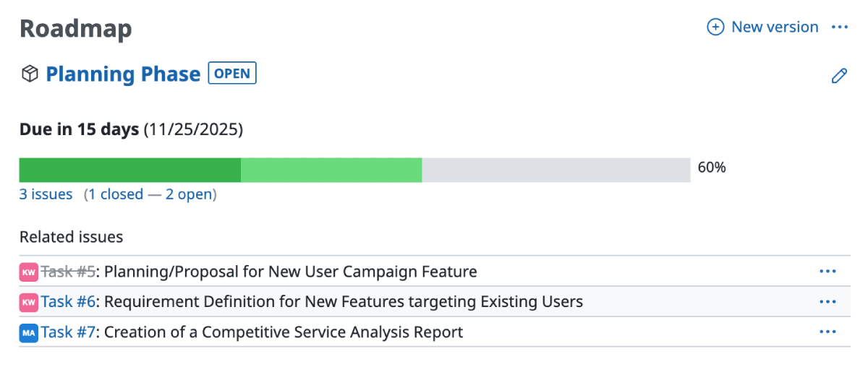
Task: Click the KW avatar next to Task #5
Action: click(x=28, y=272)
